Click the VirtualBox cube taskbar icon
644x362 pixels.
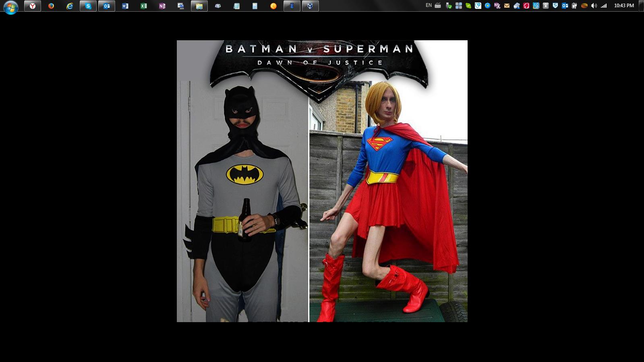click(311, 6)
